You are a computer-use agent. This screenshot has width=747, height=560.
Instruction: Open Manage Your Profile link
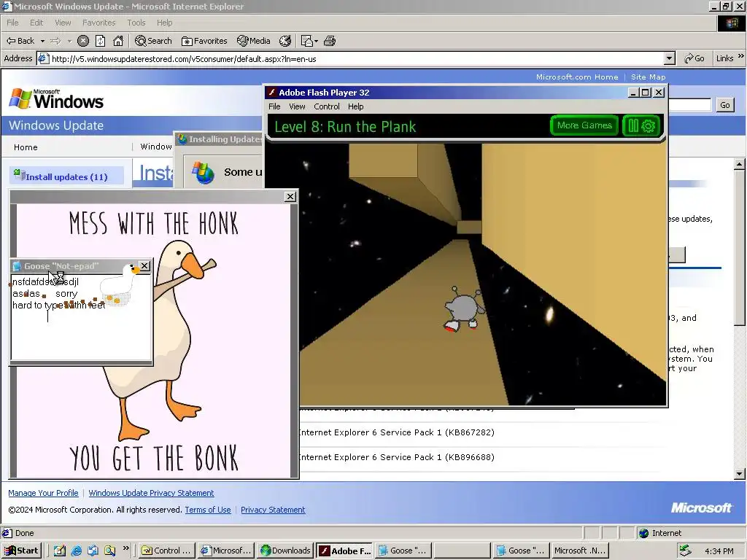[x=43, y=493]
